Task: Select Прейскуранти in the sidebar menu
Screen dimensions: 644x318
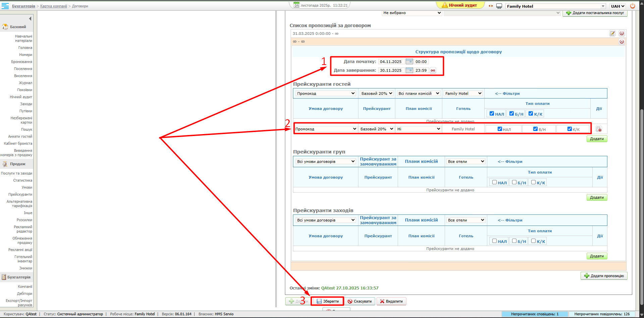Action: pos(20,194)
